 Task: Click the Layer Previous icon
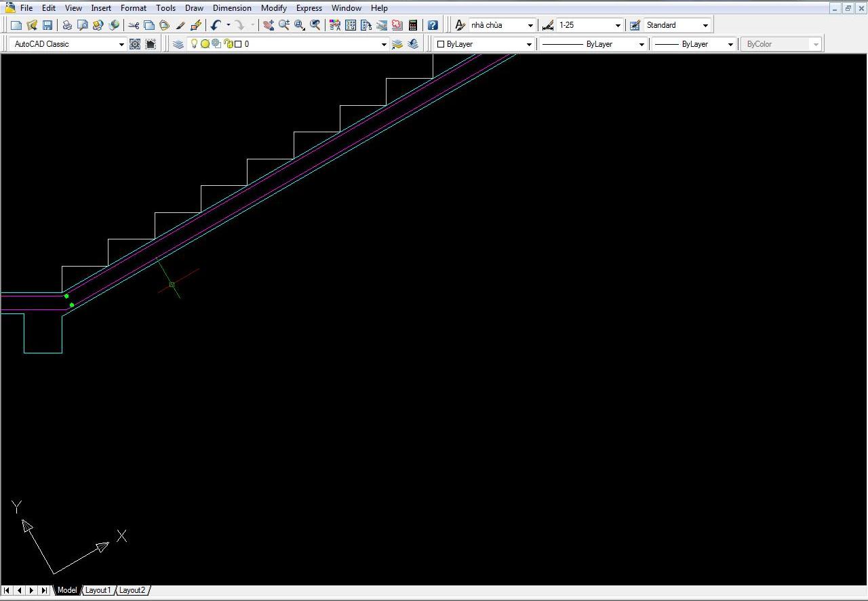point(413,44)
